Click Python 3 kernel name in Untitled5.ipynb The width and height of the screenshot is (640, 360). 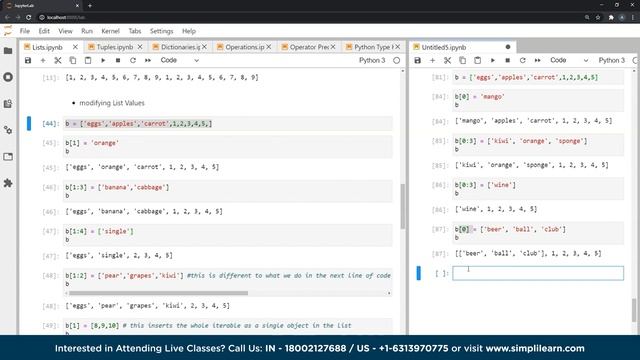pos(611,60)
